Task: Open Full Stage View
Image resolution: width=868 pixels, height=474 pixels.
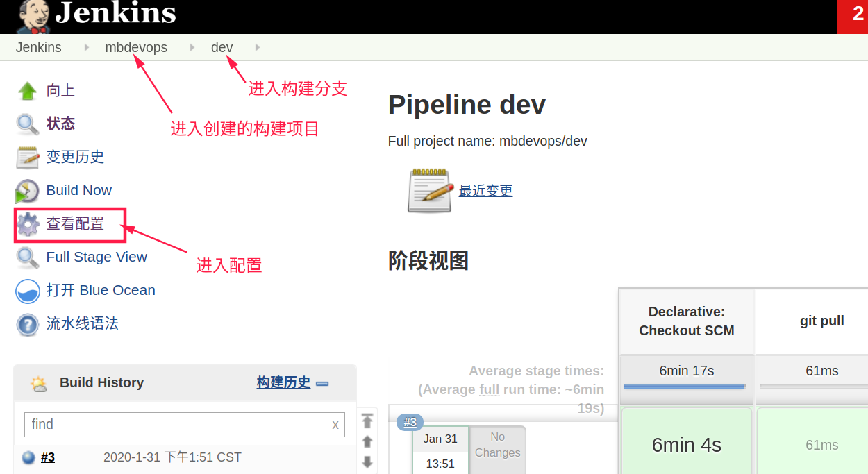Action: coord(95,257)
